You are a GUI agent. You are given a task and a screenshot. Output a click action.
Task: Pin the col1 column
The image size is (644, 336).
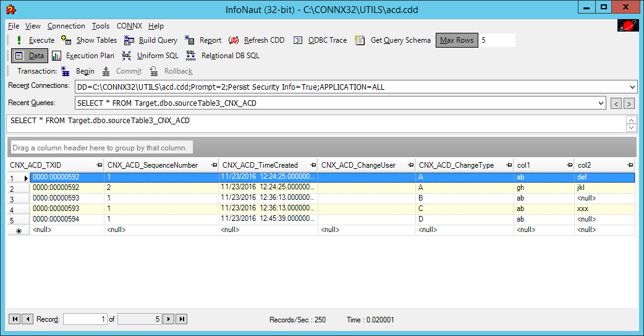[569, 165]
